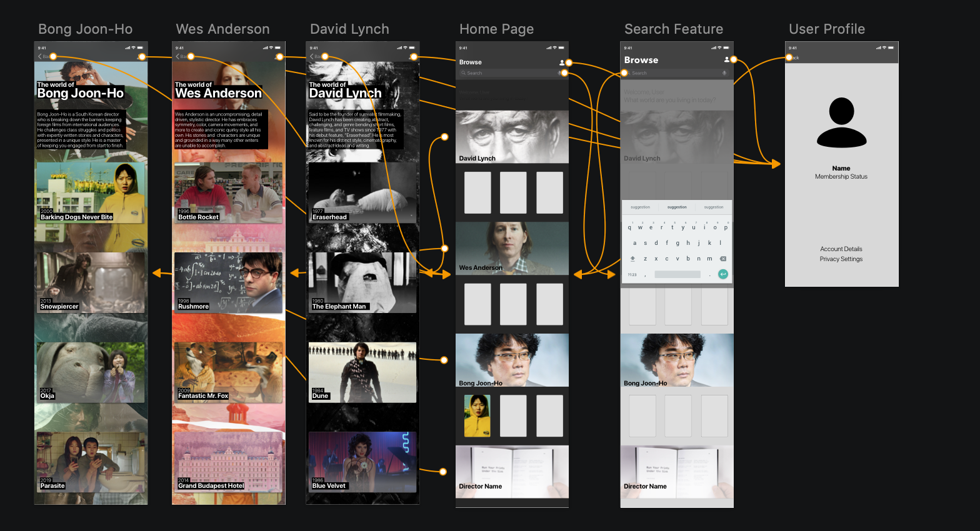Tap the q key on the keyboard
980x531 pixels.
click(x=629, y=227)
